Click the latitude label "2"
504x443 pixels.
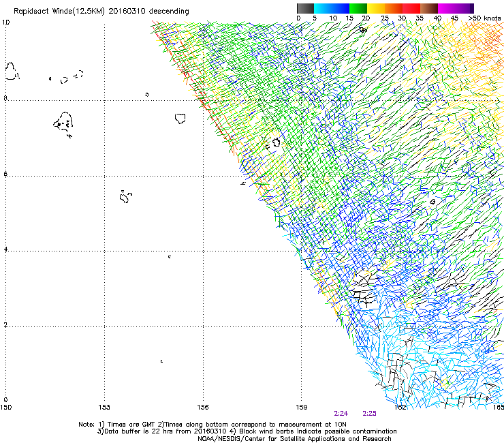5,325
